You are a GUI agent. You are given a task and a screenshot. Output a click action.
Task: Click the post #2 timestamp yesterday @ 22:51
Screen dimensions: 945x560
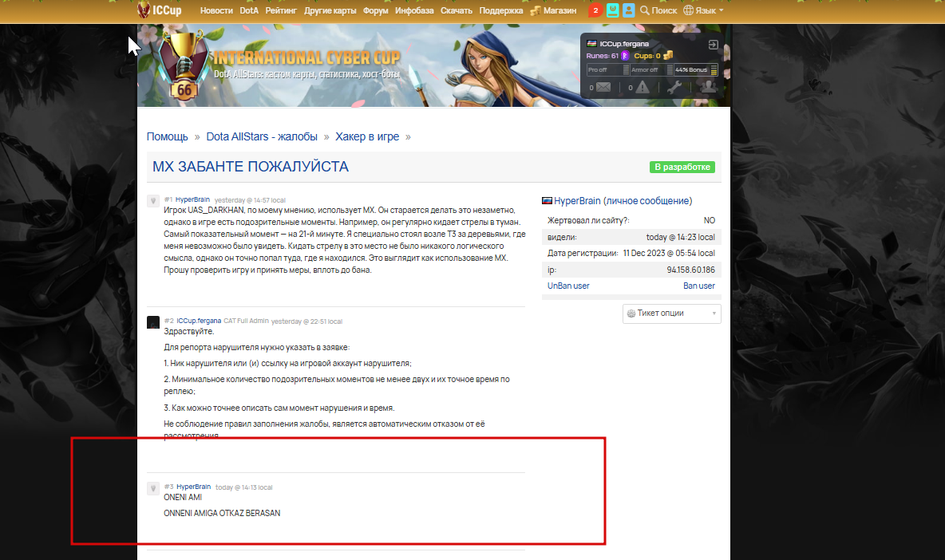pos(306,321)
